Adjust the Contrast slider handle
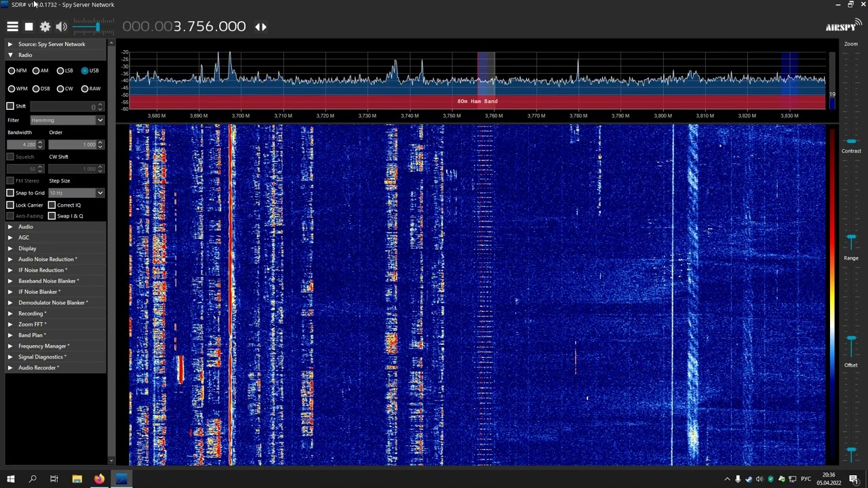The width and height of the screenshot is (868, 488). point(851,238)
